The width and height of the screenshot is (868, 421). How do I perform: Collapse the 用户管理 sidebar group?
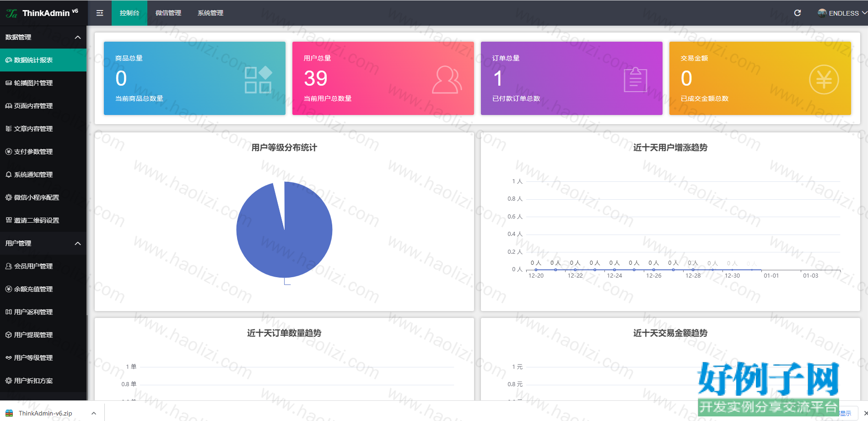(x=78, y=243)
